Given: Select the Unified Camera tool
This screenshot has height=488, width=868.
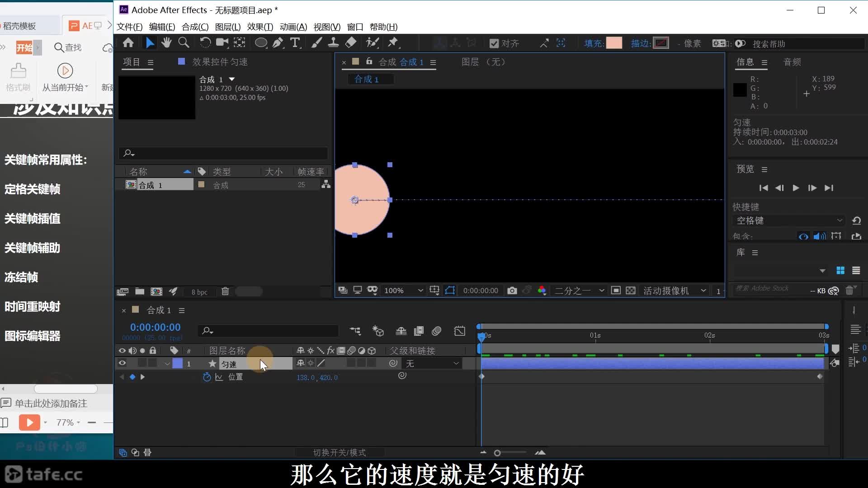Looking at the screenshot, I should tap(222, 43).
